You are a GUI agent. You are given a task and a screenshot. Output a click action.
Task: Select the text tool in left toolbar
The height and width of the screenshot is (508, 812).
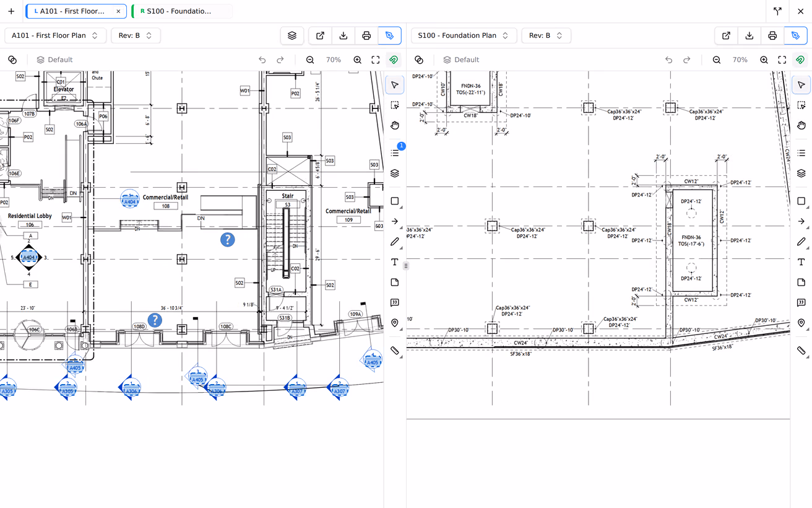pos(395,262)
